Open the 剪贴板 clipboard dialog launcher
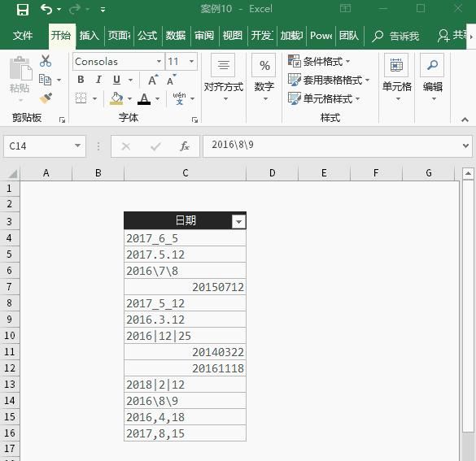The image size is (476, 461). (62, 120)
